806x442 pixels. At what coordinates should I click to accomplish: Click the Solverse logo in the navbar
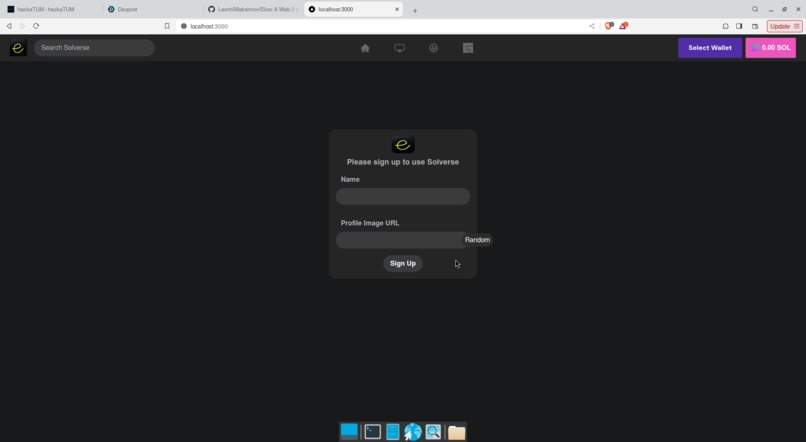[x=18, y=48]
